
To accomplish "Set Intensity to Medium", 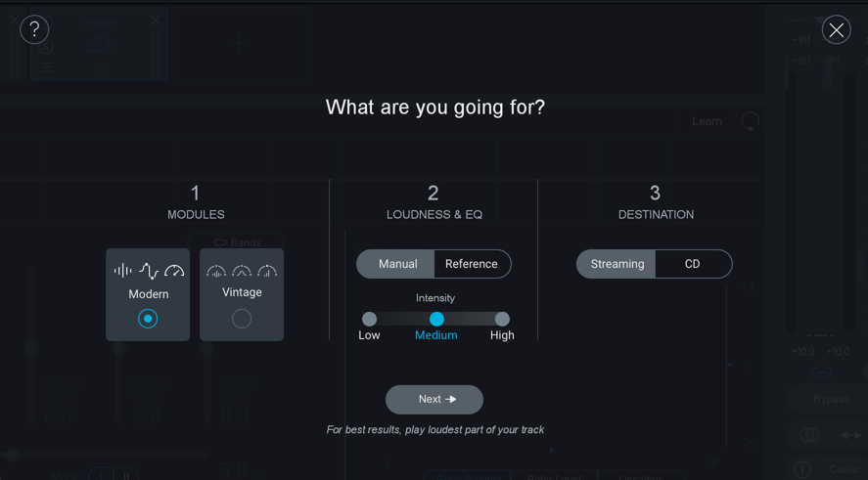I will click(x=436, y=319).
